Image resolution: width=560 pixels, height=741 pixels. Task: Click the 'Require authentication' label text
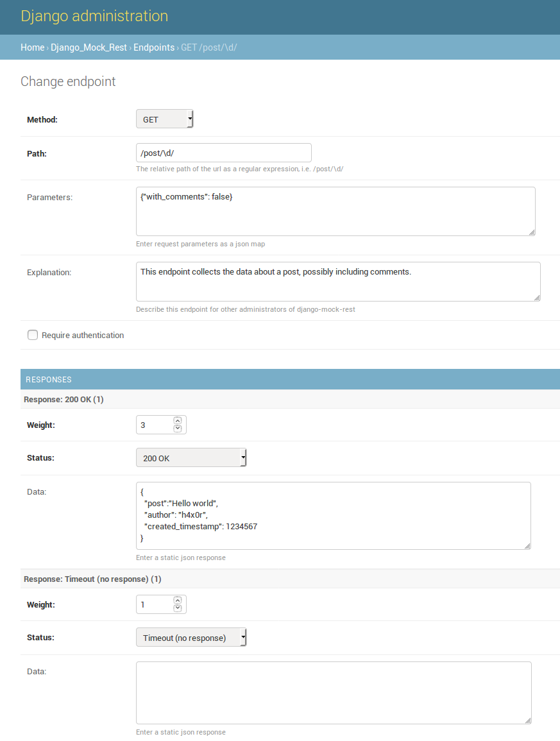pyautogui.click(x=83, y=335)
